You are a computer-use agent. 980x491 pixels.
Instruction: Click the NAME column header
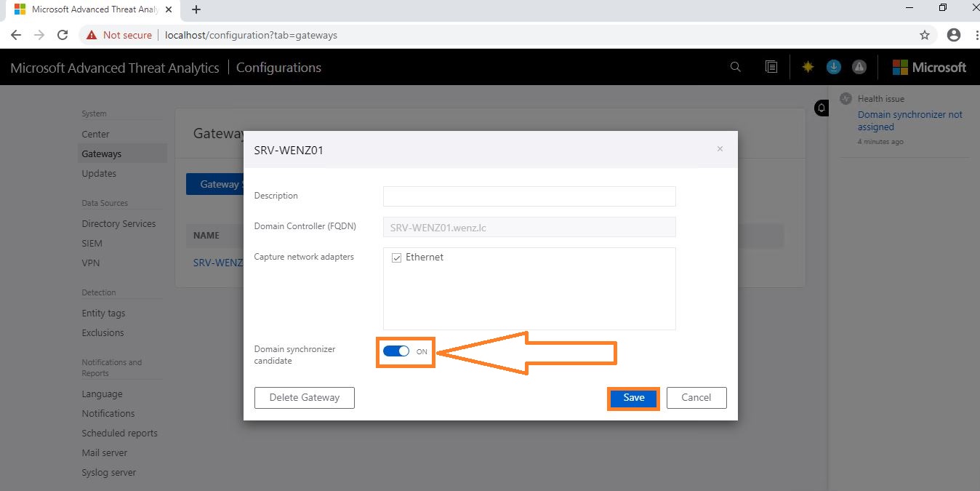pyautogui.click(x=206, y=236)
